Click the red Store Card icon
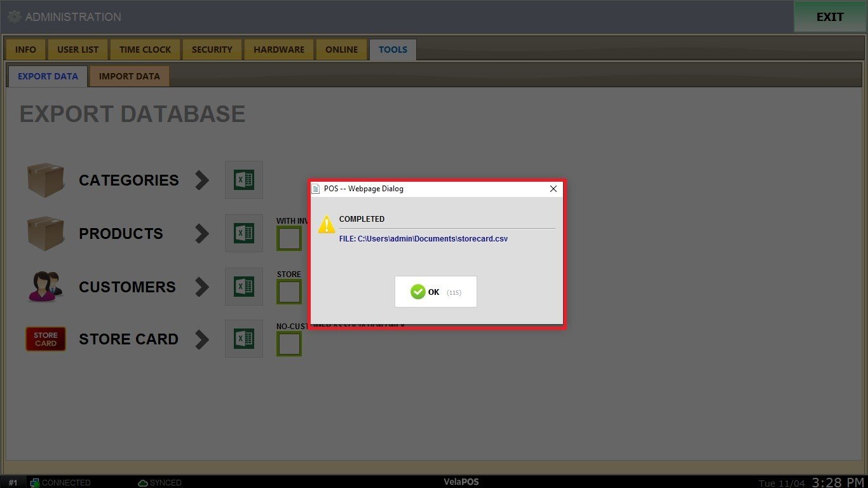 point(46,339)
